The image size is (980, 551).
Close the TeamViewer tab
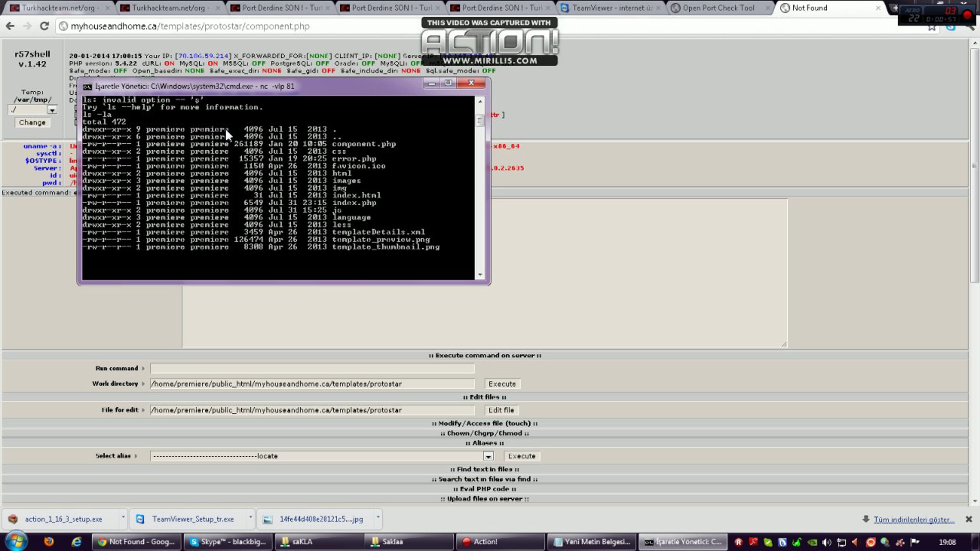658,8
